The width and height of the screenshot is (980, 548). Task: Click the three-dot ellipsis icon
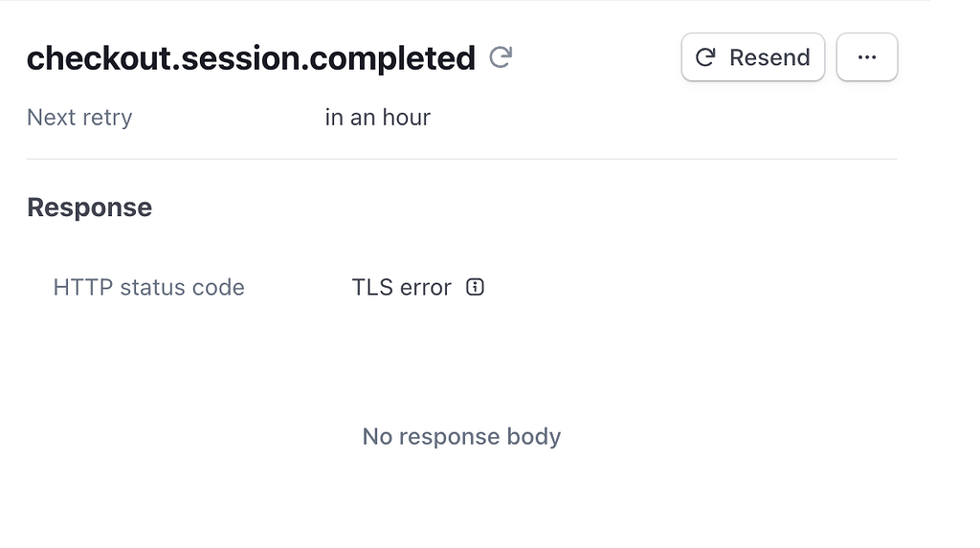coord(867,57)
